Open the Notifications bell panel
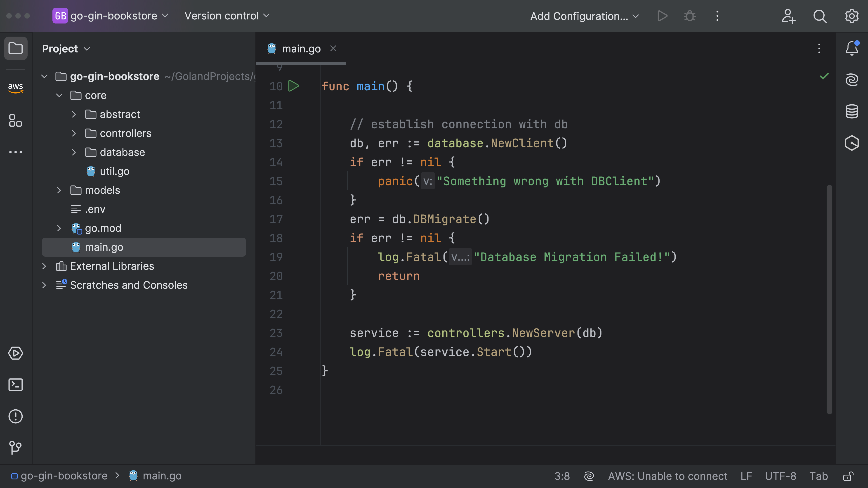Viewport: 868px width, 488px height. click(851, 49)
